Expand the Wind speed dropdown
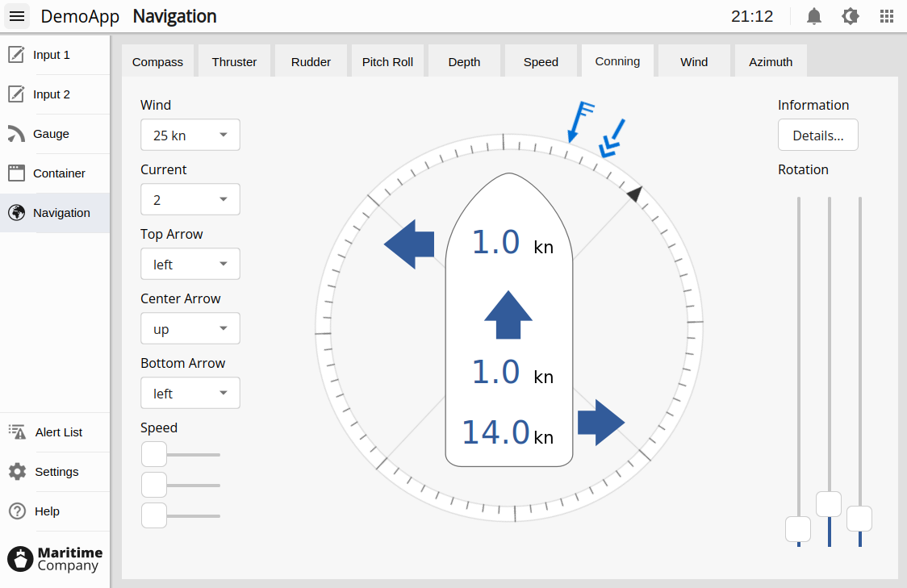 (x=190, y=136)
